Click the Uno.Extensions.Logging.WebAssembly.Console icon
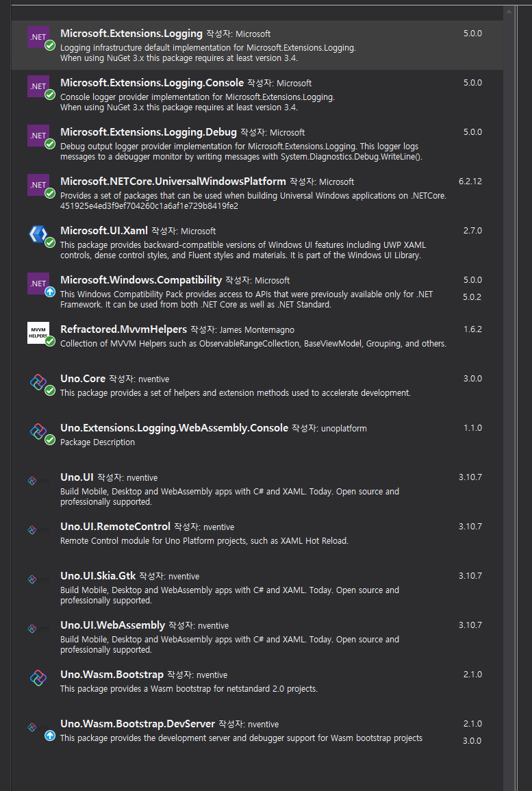 pyautogui.click(x=38, y=432)
